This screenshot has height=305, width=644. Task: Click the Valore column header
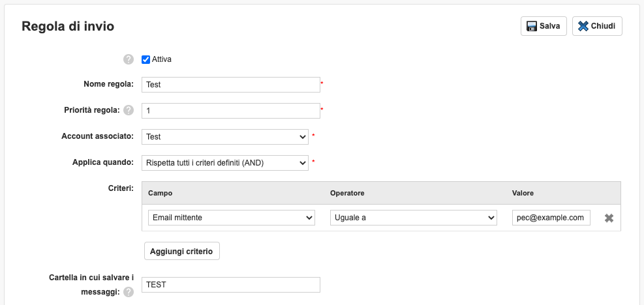[x=523, y=194]
